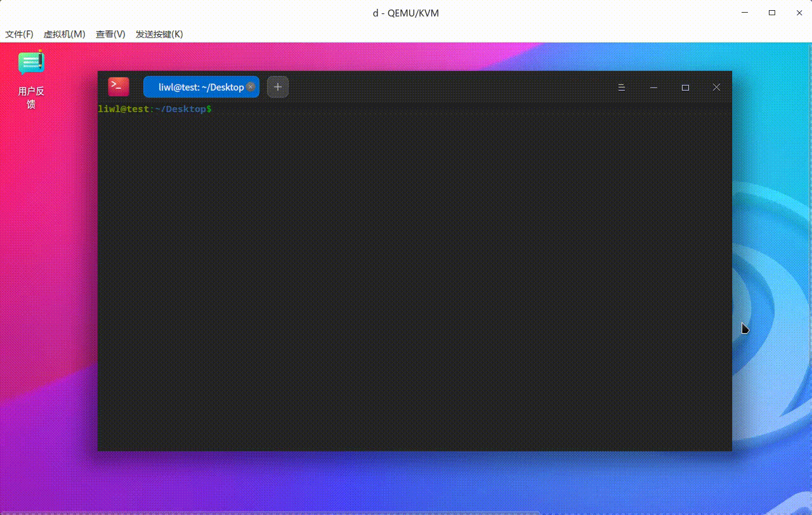The width and height of the screenshot is (812, 515).
Task: Add a new terminal tab with plus button
Action: point(278,87)
